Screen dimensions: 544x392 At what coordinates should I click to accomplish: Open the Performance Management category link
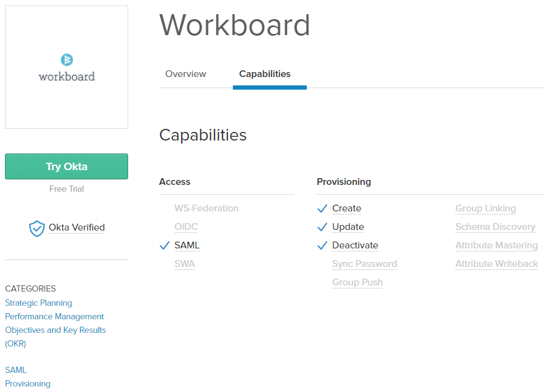pos(54,316)
